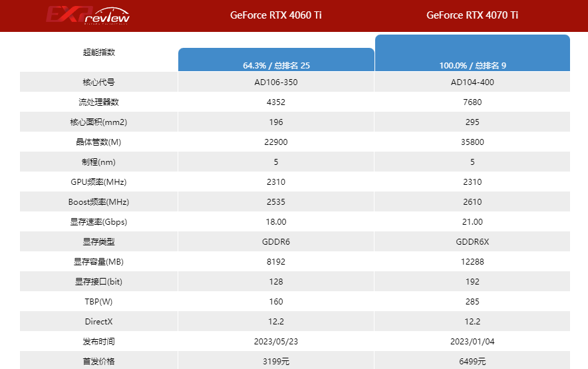
Task: Click the 显存速率(Gbps) label
Action: pos(98,221)
